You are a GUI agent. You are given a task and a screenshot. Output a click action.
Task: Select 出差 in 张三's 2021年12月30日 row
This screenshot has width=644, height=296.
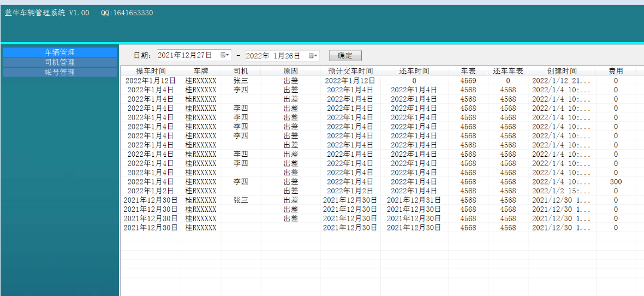pos(291,200)
